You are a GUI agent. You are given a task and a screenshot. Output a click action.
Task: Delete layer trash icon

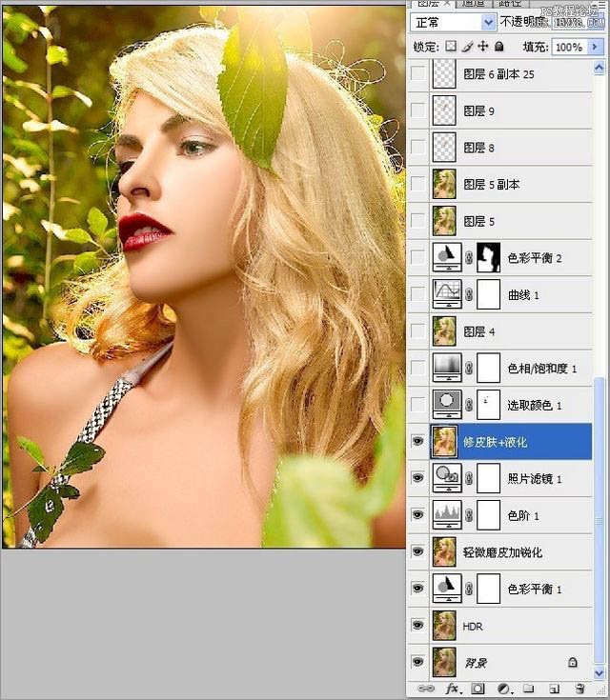click(579, 689)
